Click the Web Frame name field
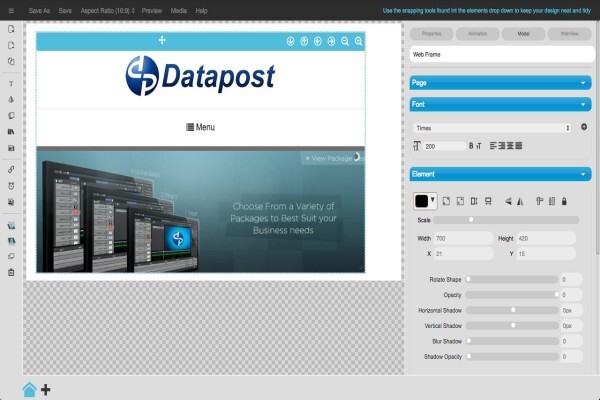 pos(502,54)
